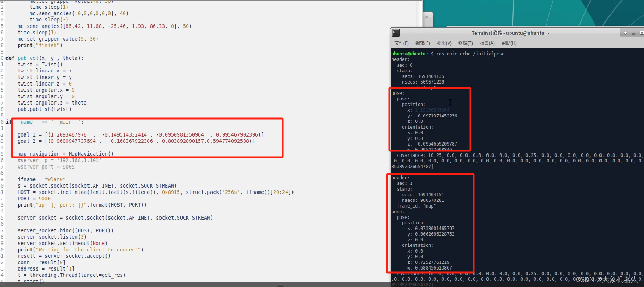Click the 'goal_2' assignment line in the editor

click(x=136, y=141)
